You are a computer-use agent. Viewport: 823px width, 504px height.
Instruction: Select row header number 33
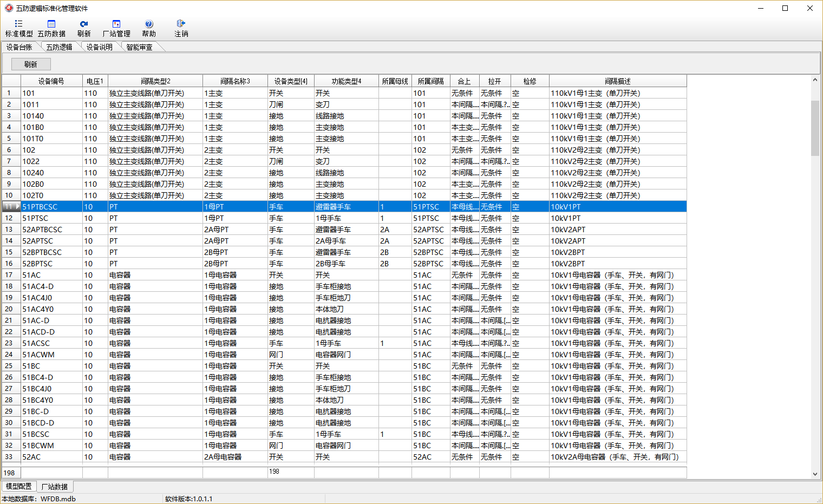(11, 457)
